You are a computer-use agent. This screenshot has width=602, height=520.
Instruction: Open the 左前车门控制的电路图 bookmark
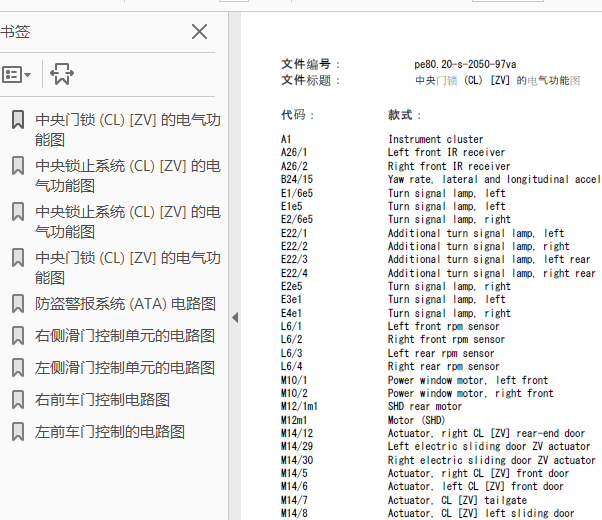[x=110, y=432]
